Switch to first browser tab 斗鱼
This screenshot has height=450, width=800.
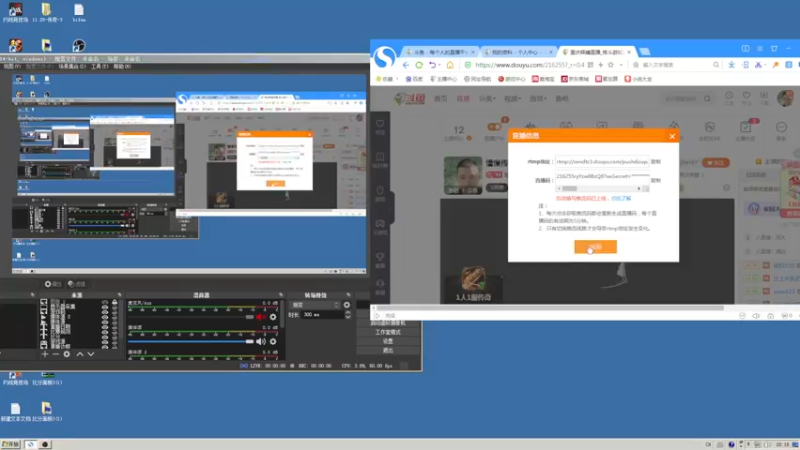coord(440,52)
